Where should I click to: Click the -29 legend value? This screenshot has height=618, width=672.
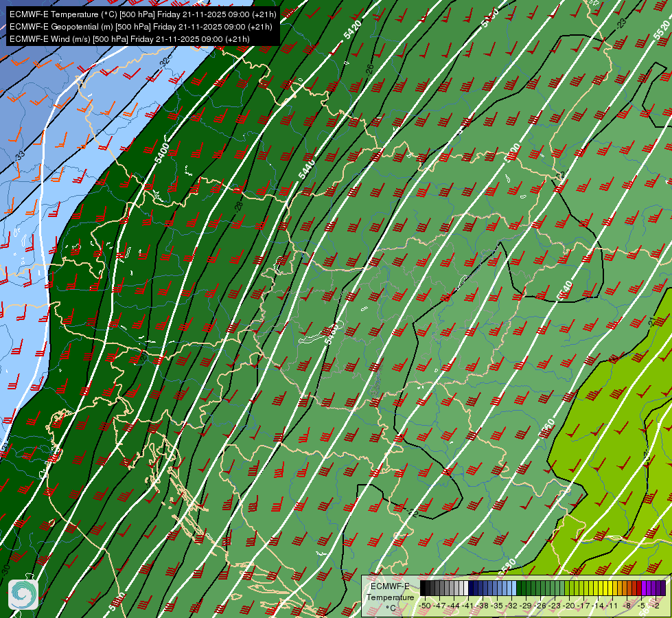coord(526,606)
